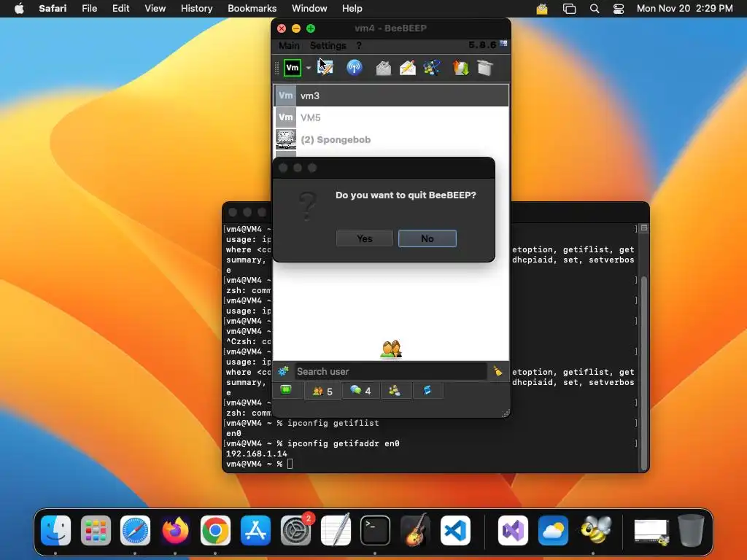Cancel quitting with the No button
This screenshot has width=747, height=560.
(x=427, y=238)
